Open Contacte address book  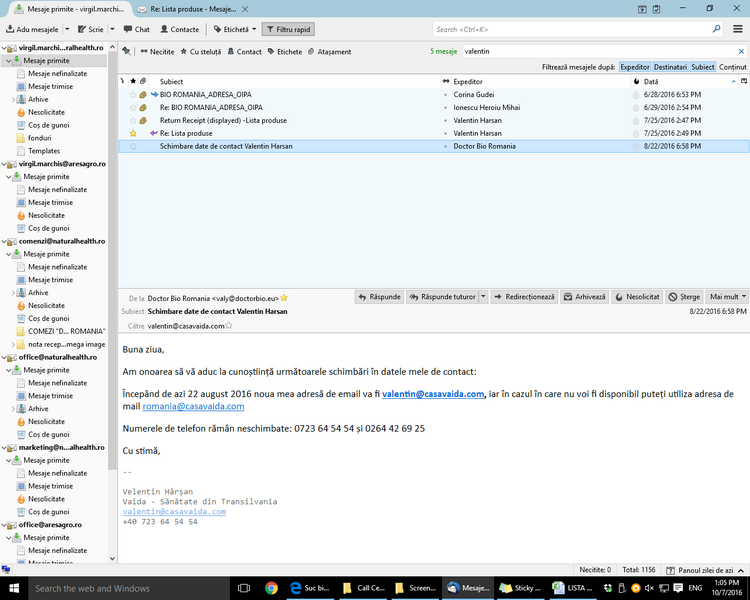click(180, 29)
